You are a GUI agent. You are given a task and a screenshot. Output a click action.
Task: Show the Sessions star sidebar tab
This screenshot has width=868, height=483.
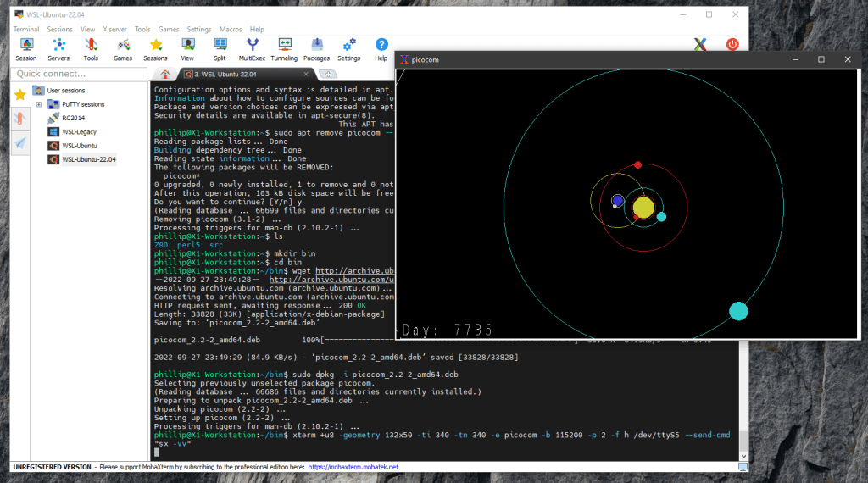click(x=19, y=94)
